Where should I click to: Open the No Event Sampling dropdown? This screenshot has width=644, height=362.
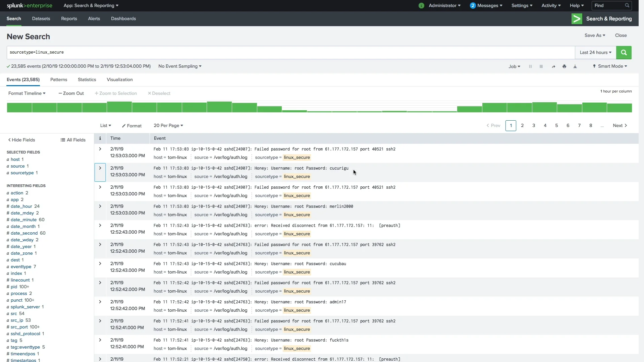[179, 66]
